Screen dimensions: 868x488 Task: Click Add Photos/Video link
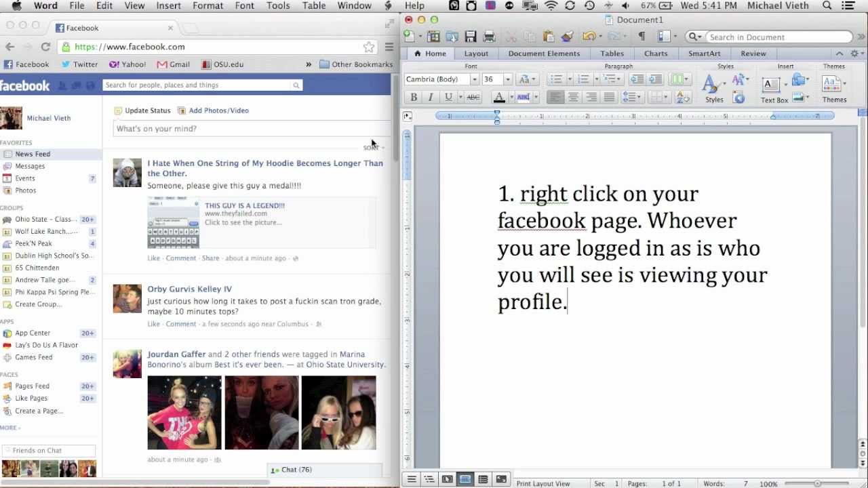[213, 110]
